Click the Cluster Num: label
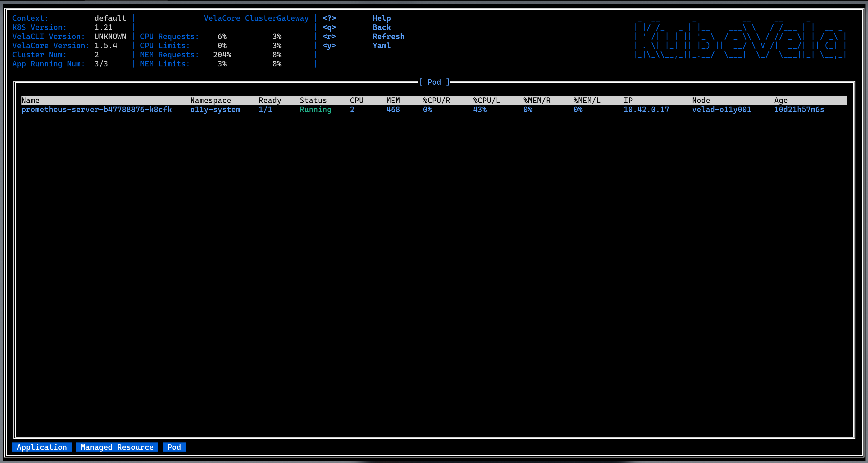 pyautogui.click(x=39, y=55)
